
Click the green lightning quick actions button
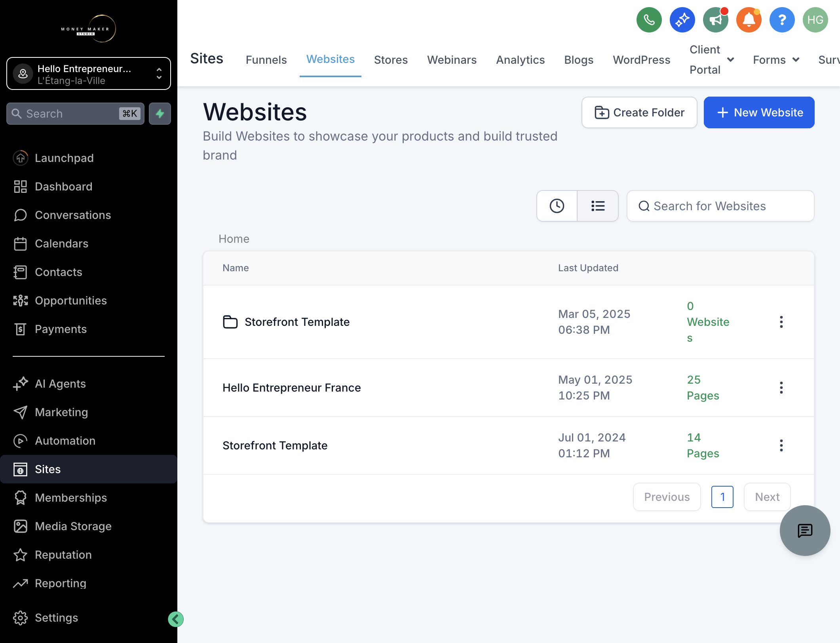(x=160, y=114)
